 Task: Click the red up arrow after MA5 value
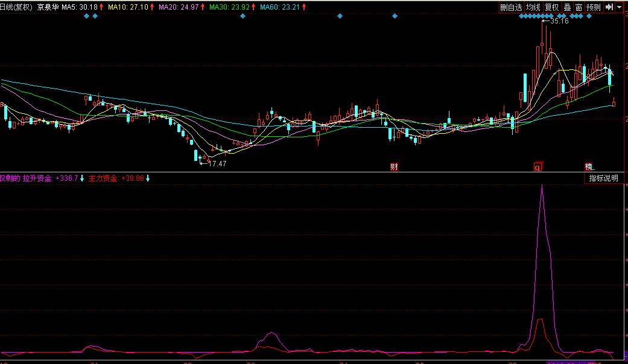pyautogui.click(x=101, y=7)
